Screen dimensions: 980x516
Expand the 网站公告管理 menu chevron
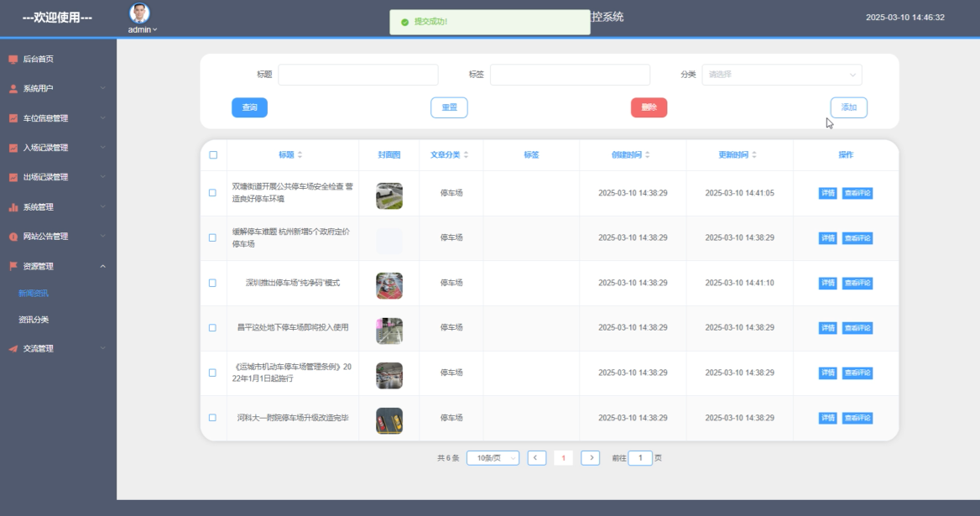(x=103, y=237)
